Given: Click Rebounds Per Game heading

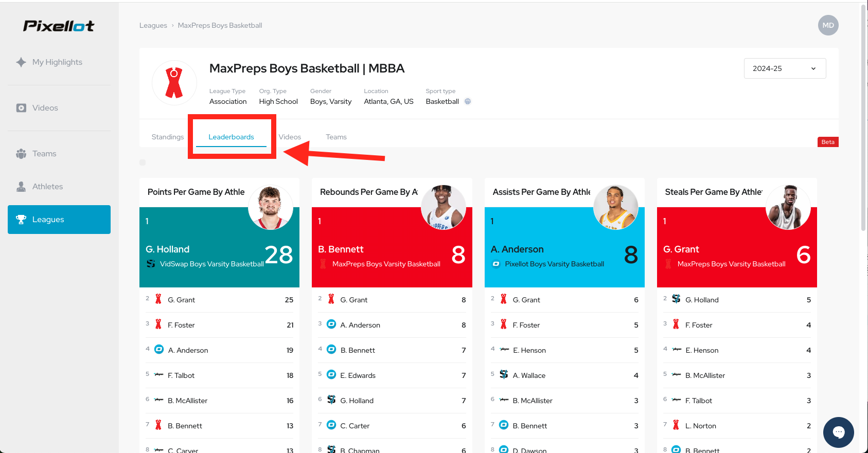Looking at the screenshot, I should (x=369, y=192).
